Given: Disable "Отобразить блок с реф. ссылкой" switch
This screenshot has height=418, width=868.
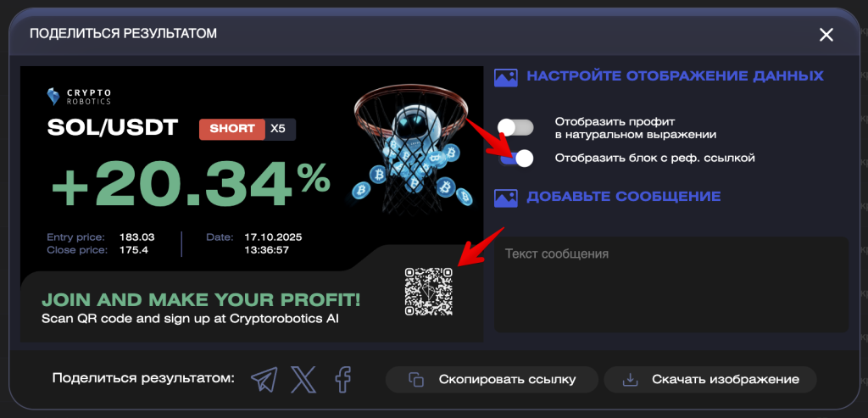Looking at the screenshot, I should coord(515,159).
